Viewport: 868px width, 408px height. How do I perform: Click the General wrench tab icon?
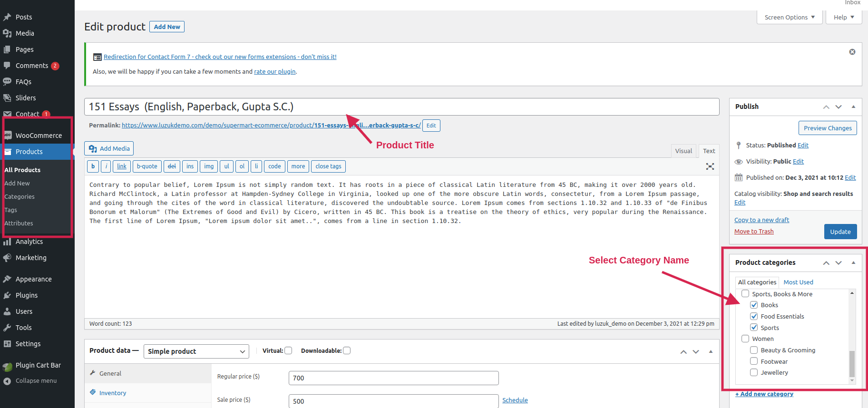click(x=93, y=373)
